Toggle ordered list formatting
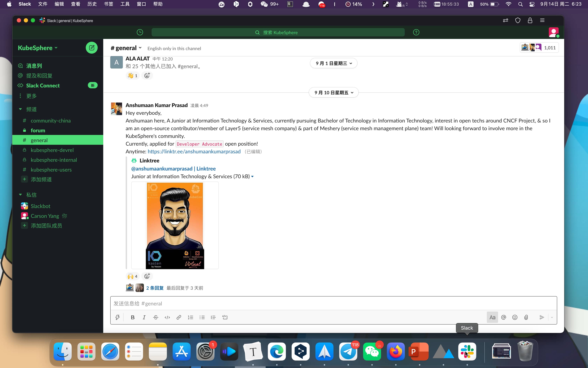Image resolution: width=588 pixels, height=368 pixels. [x=191, y=317]
